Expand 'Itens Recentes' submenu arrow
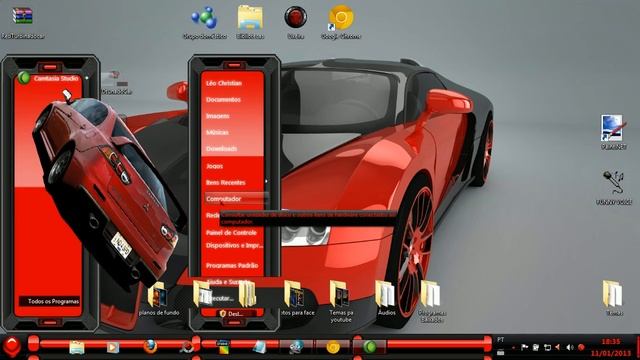Screen dimensions: 640x360 (266, 182)
